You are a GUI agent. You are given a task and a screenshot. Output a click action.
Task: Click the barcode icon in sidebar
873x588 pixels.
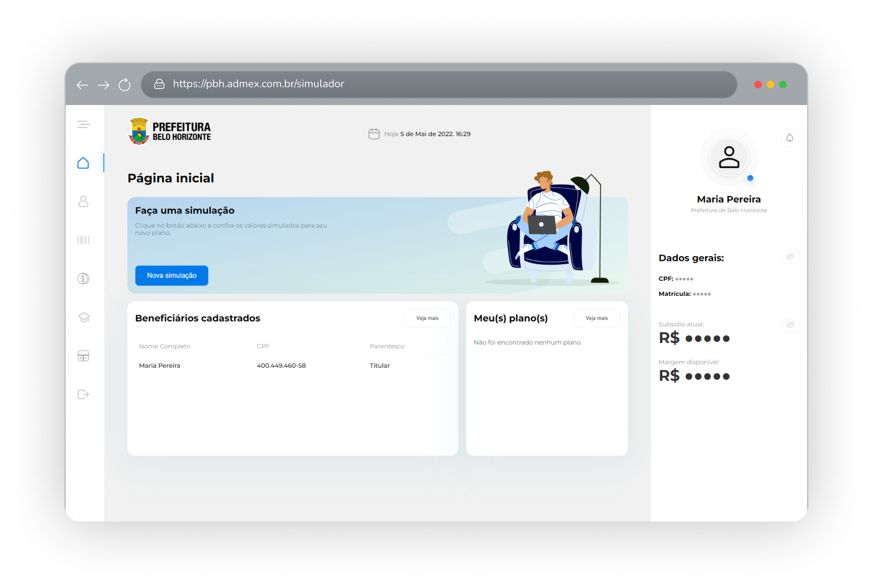click(83, 240)
